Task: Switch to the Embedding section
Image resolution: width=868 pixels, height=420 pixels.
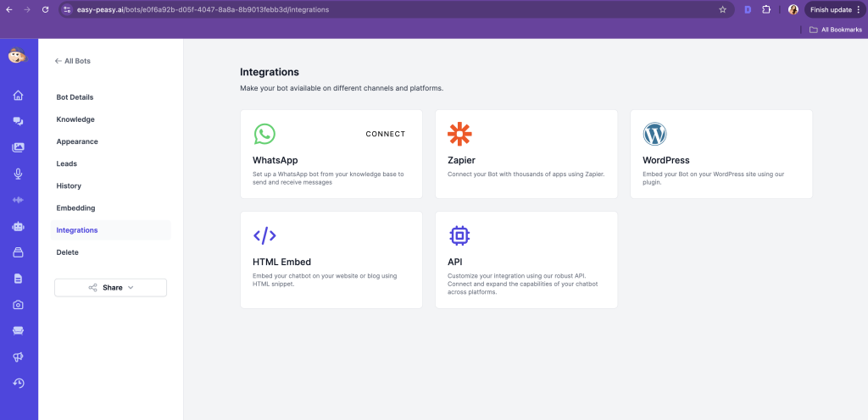Action: pyautogui.click(x=75, y=207)
